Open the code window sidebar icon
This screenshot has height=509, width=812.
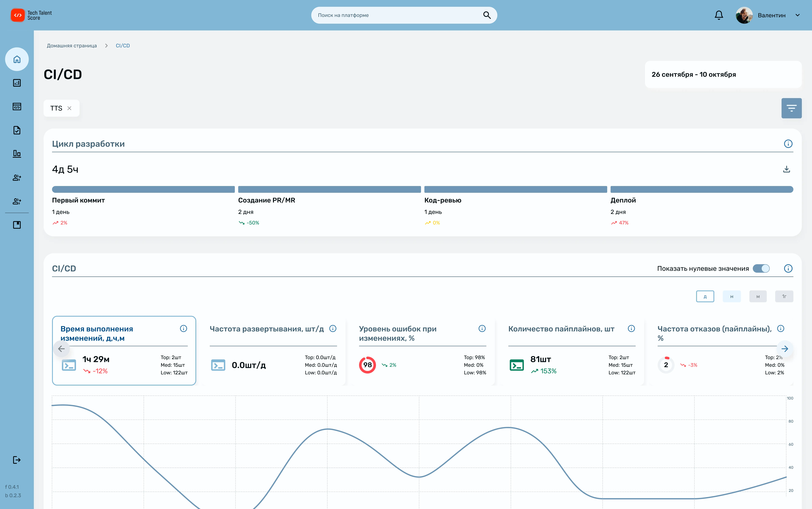point(17,107)
